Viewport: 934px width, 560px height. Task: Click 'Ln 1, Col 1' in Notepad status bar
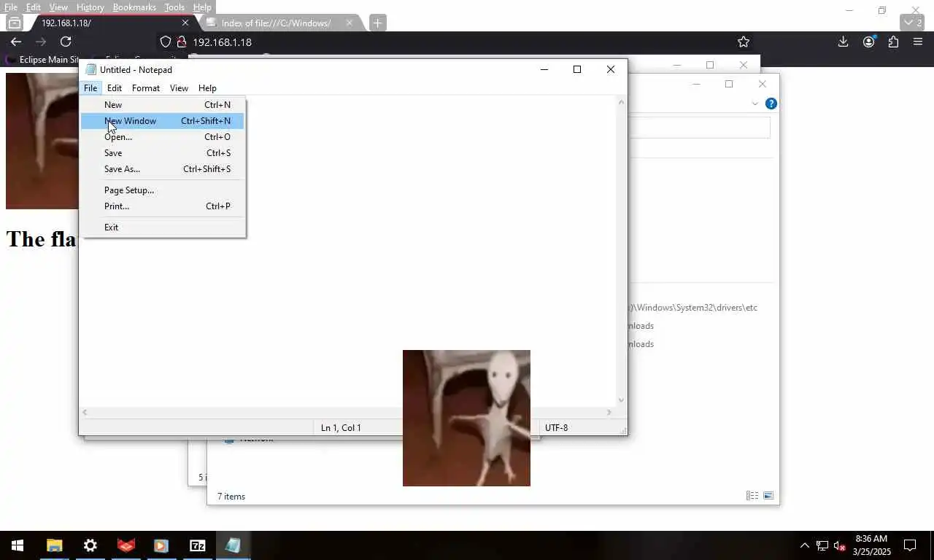pos(341,428)
